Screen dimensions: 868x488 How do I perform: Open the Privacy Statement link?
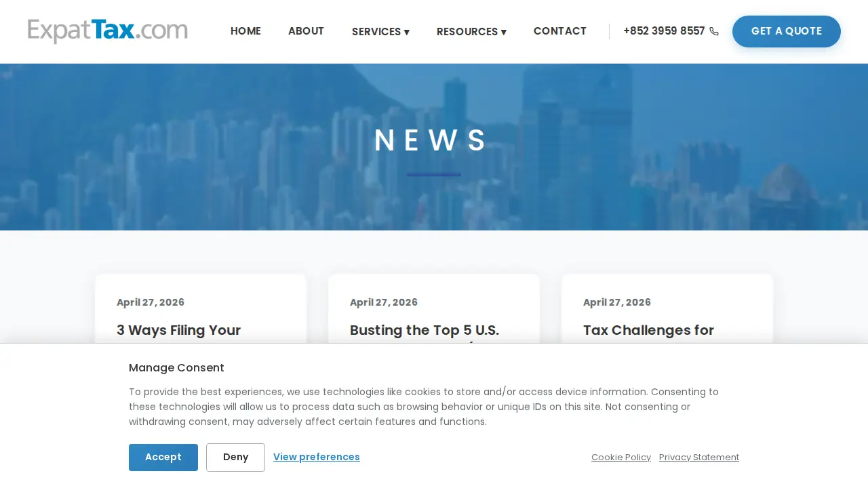tap(699, 457)
